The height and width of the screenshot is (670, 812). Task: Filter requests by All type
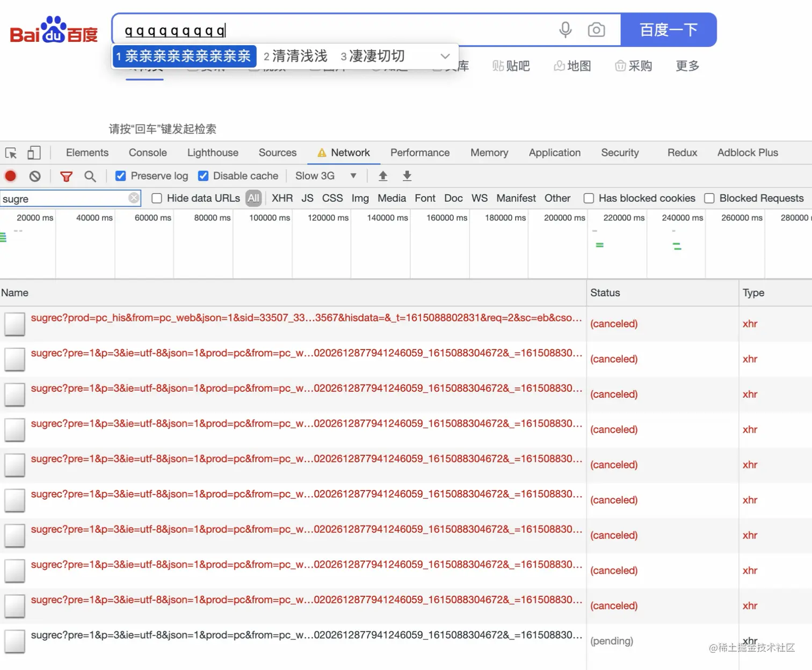tap(253, 198)
